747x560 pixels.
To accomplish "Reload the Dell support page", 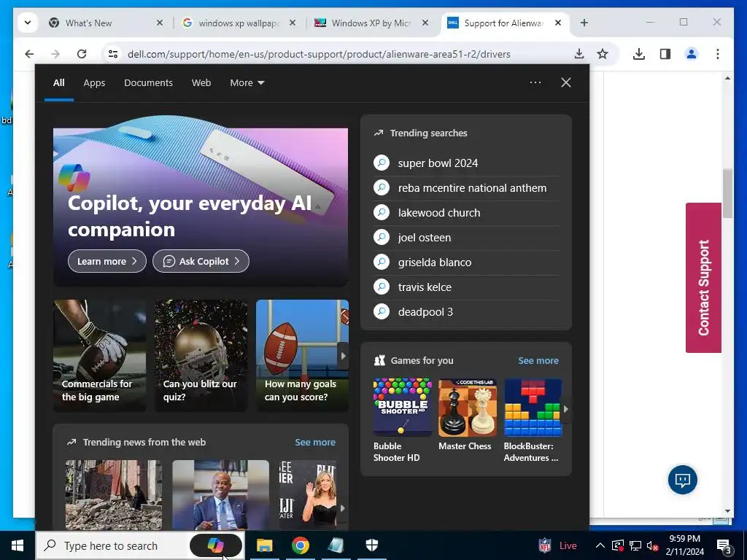I will pyautogui.click(x=82, y=54).
